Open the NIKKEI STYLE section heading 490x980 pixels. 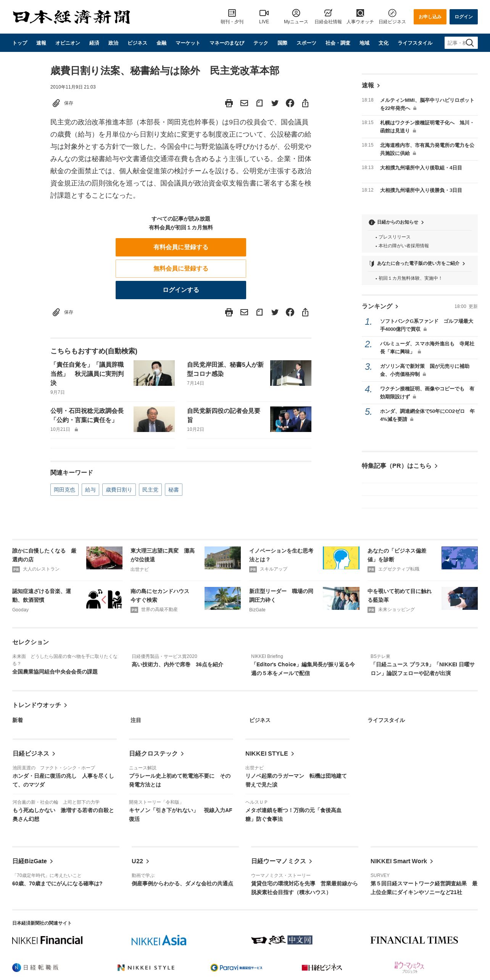point(270,754)
